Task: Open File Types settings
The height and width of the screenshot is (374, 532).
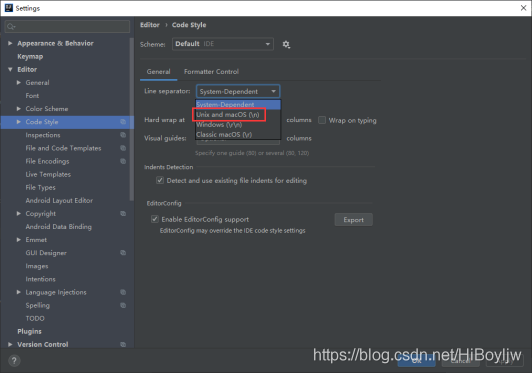Action: pyautogui.click(x=40, y=187)
